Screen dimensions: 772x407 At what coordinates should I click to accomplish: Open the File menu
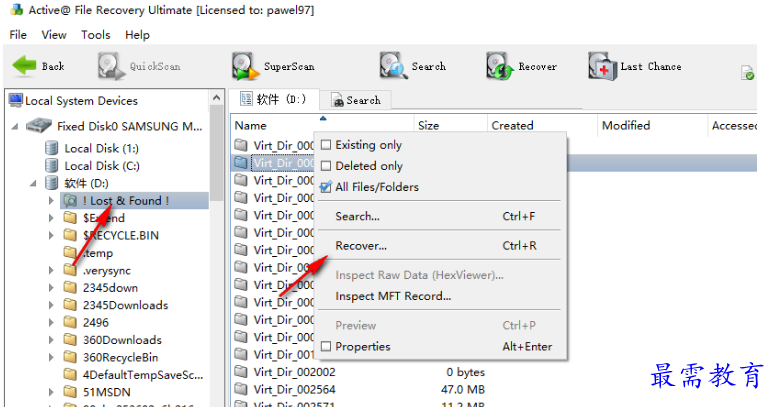[18, 35]
